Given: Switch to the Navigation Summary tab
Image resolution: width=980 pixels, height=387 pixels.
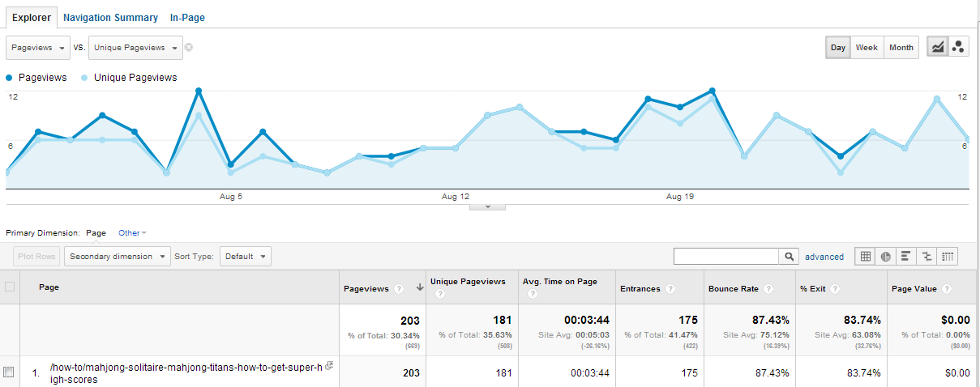Looking at the screenshot, I should pyautogui.click(x=110, y=17).
